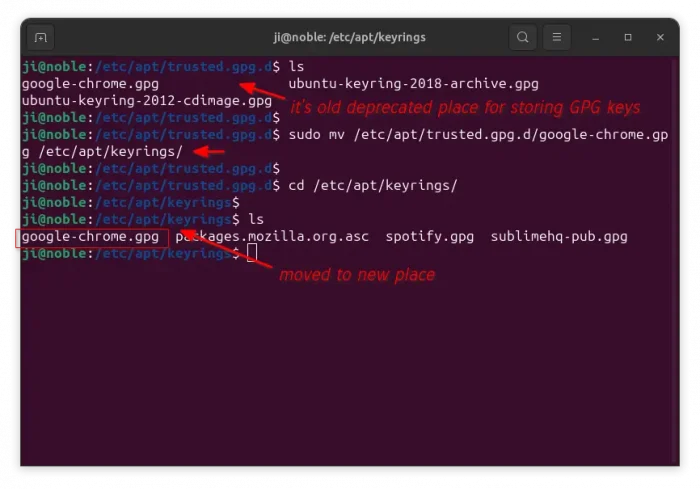Image resolution: width=700 pixels, height=489 pixels.
Task: Open a new terminal tab
Action: coord(41,37)
